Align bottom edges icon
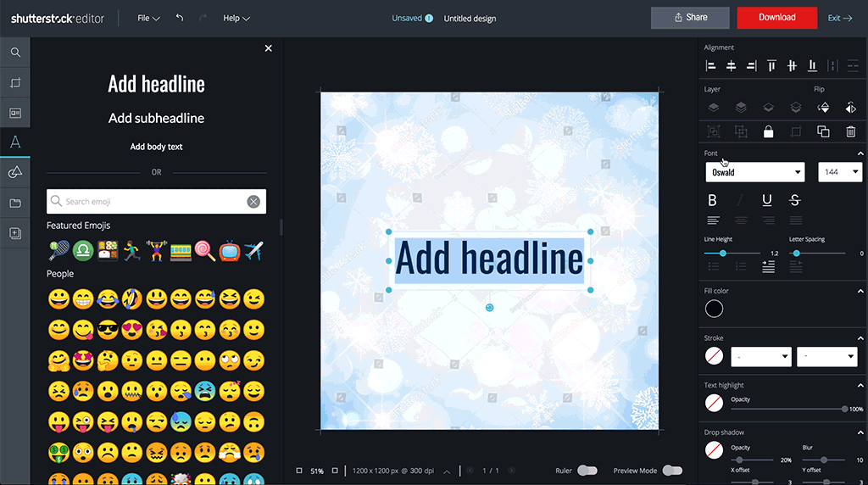This screenshot has width=868, height=485. (812, 66)
